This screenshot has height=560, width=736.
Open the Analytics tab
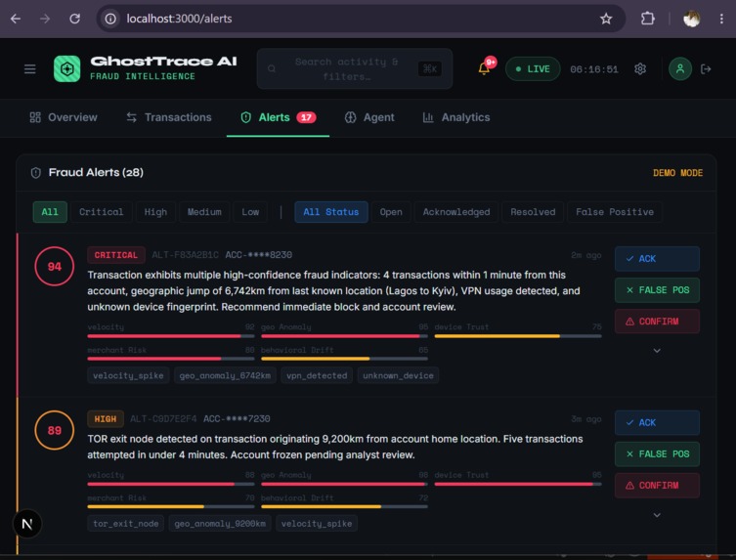[x=456, y=117]
